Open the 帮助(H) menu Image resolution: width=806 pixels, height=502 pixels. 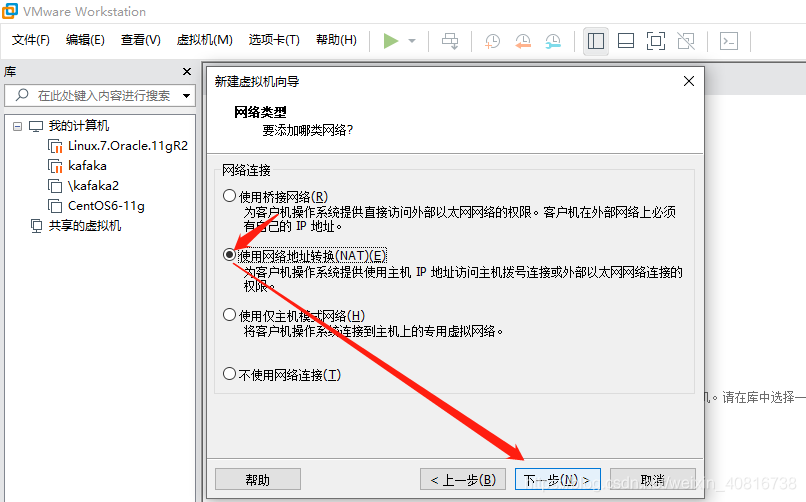[336, 40]
